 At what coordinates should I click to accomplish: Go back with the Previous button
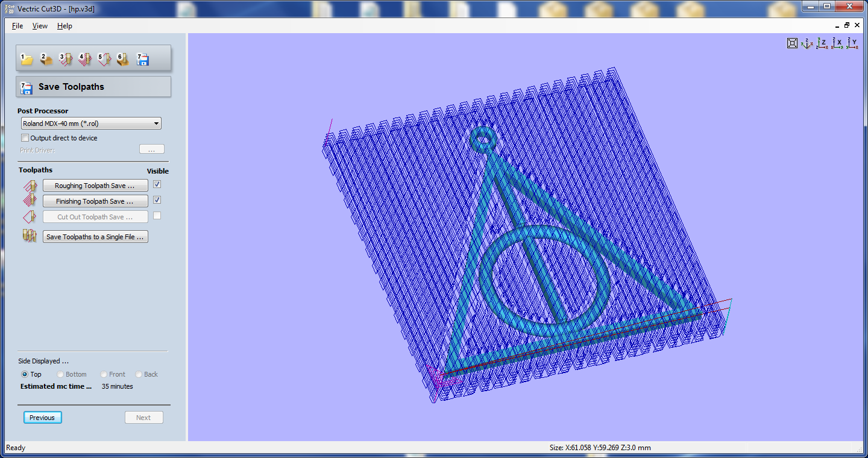[43, 418]
